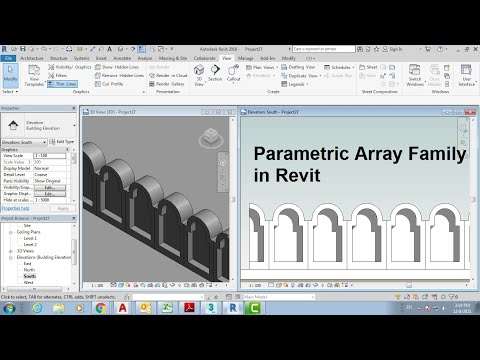
Task: Switch to the Manage ribbon tab
Action: pyautogui.click(x=246, y=58)
